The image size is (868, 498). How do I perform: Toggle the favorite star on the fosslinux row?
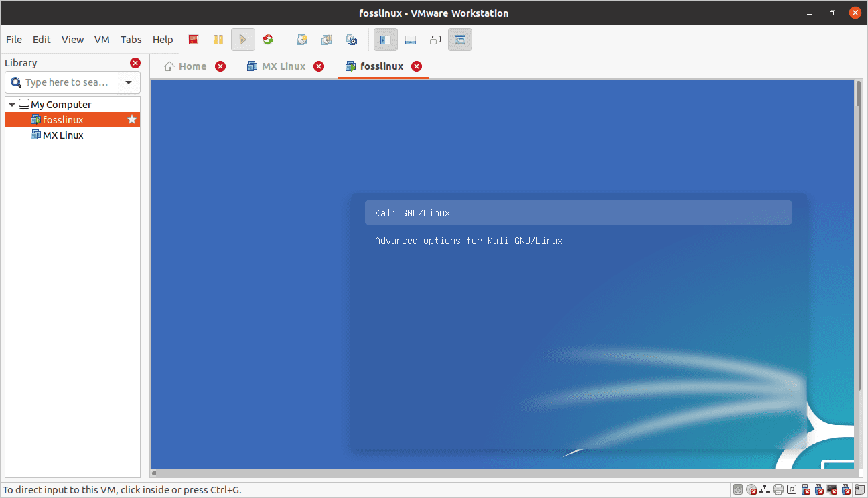coord(132,119)
